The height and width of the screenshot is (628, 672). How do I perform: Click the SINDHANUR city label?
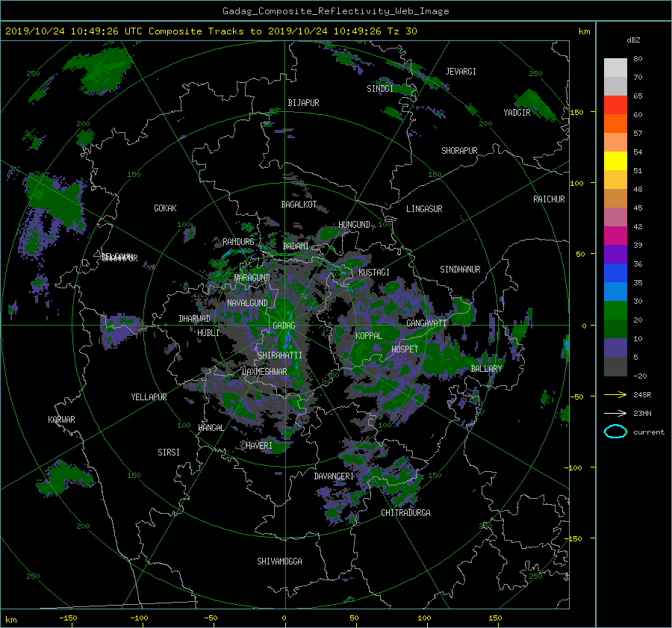click(460, 270)
